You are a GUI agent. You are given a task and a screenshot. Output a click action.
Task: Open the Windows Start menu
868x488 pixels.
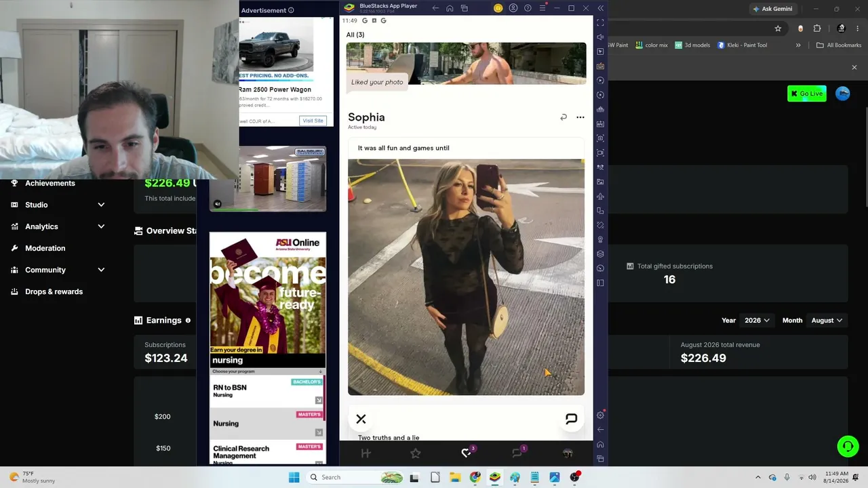pos(294,477)
